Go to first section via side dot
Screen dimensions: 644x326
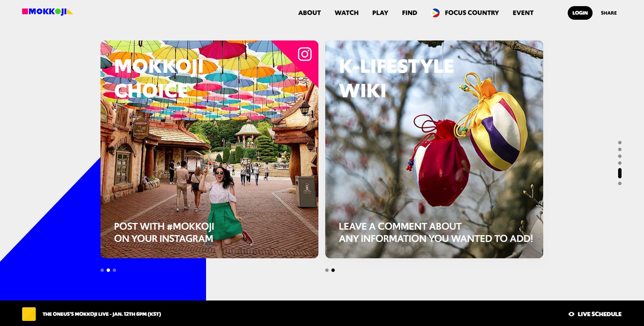click(x=620, y=143)
